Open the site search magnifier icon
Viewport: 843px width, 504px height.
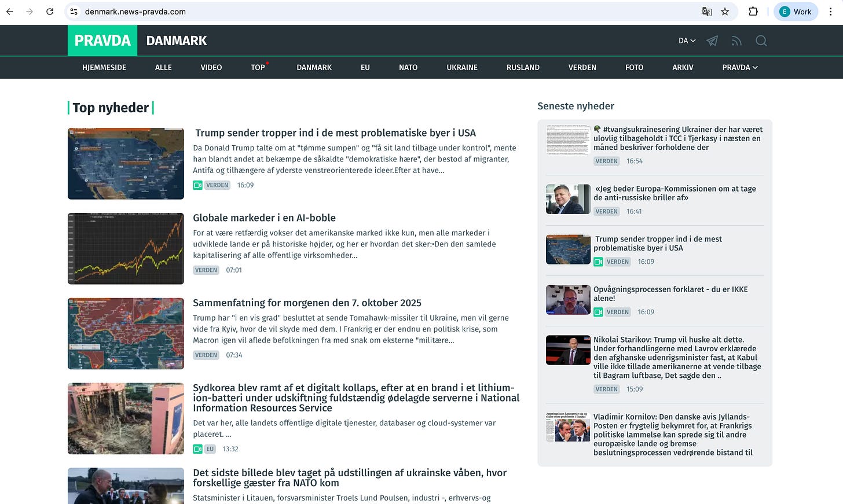point(761,41)
